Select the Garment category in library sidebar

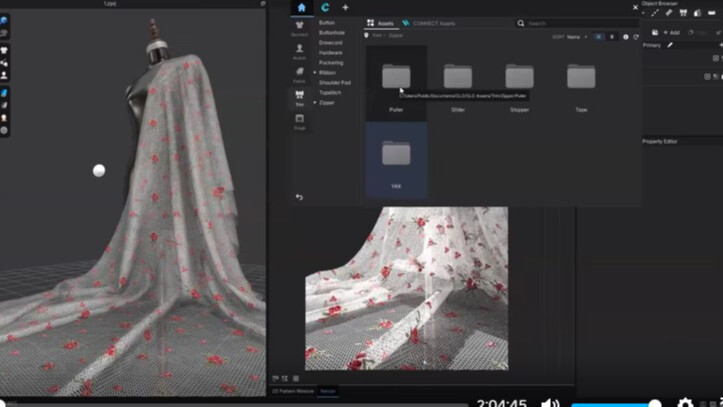coord(299,27)
